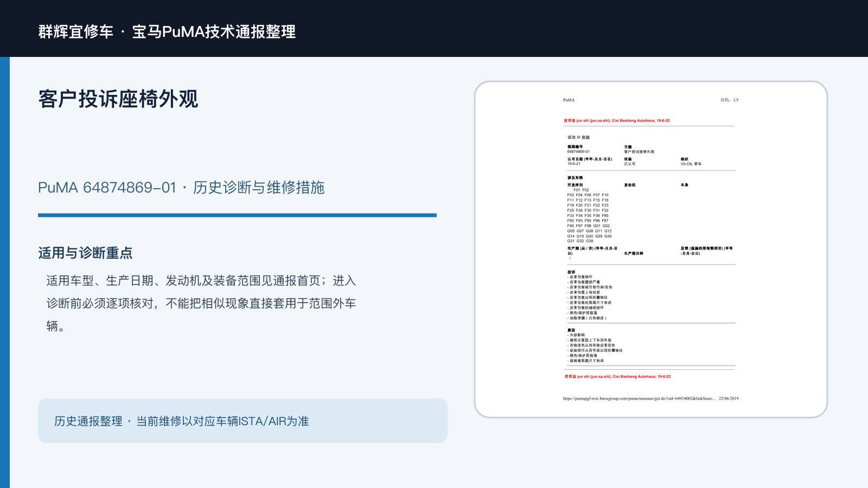This screenshot has height=488, width=868.
Task: Click the vertical blue accent bar on left edge
Action: click(5, 272)
